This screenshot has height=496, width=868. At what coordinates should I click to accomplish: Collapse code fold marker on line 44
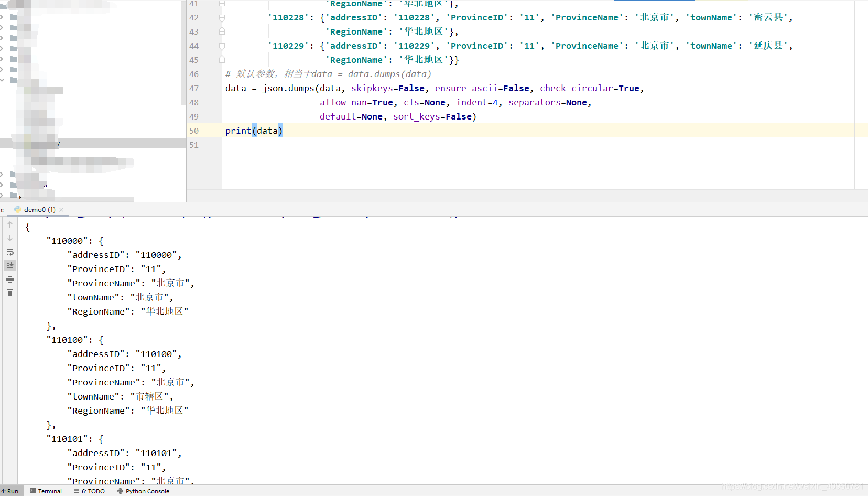pos(222,46)
